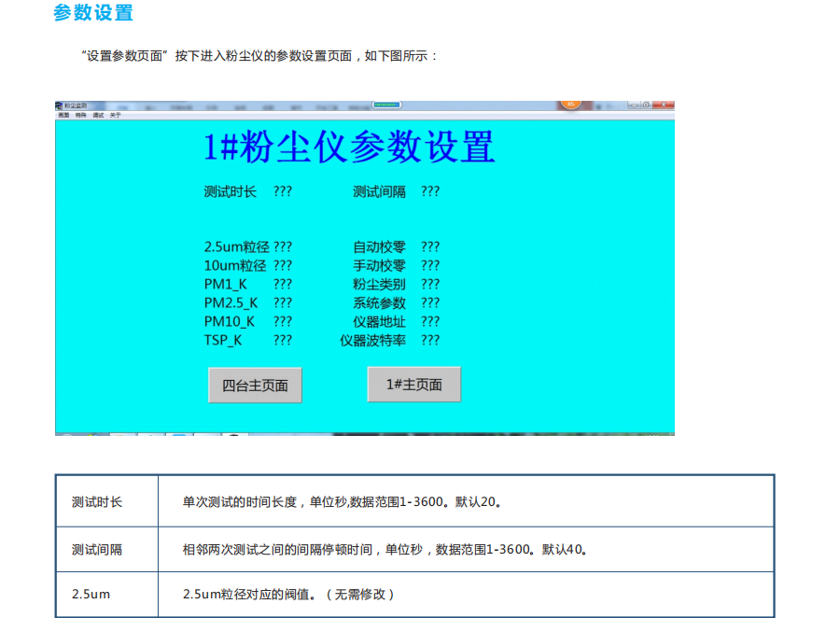
Task: Select the PM2.5_K ??? value field
Action: coord(283,302)
